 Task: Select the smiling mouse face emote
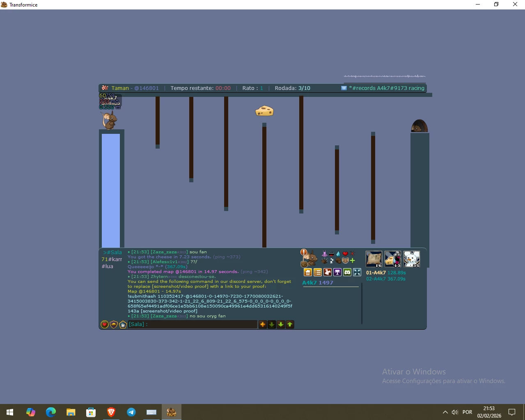(x=345, y=260)
